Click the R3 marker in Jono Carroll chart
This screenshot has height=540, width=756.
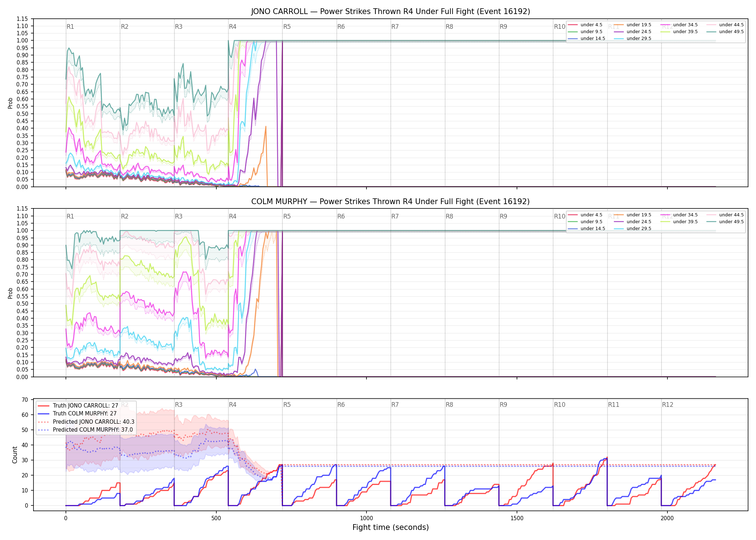click(179, 27)
